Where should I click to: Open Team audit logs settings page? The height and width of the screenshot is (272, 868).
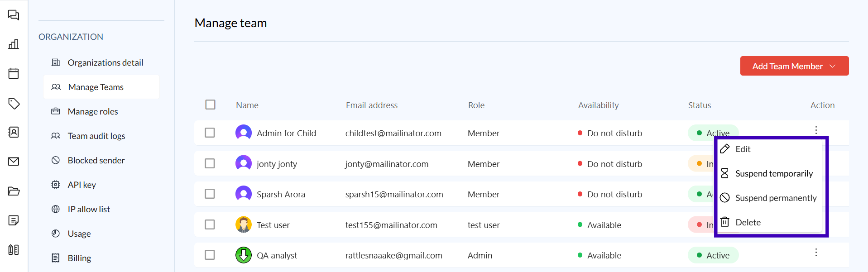pyautogui.click(x=96, y=136)
